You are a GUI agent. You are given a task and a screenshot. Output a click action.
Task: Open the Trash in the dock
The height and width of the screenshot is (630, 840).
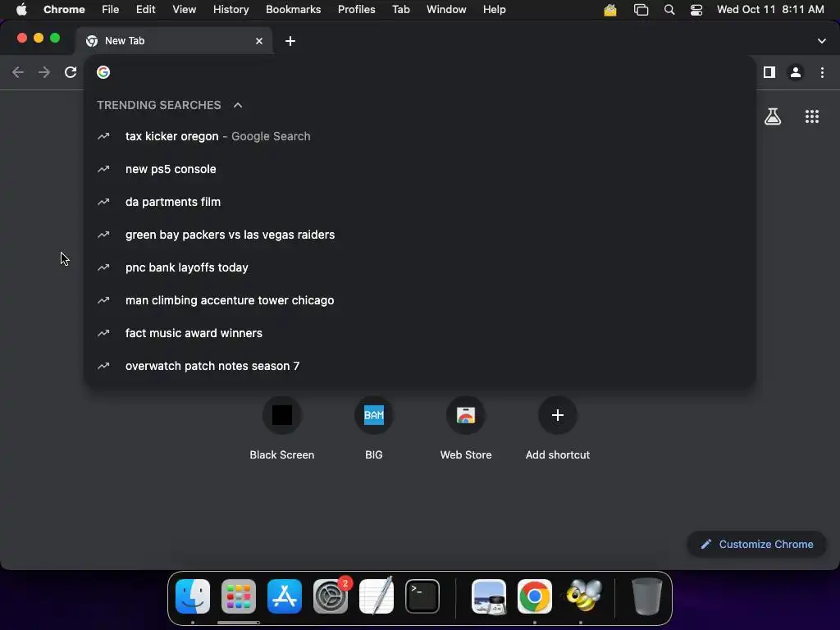(647, 596)
